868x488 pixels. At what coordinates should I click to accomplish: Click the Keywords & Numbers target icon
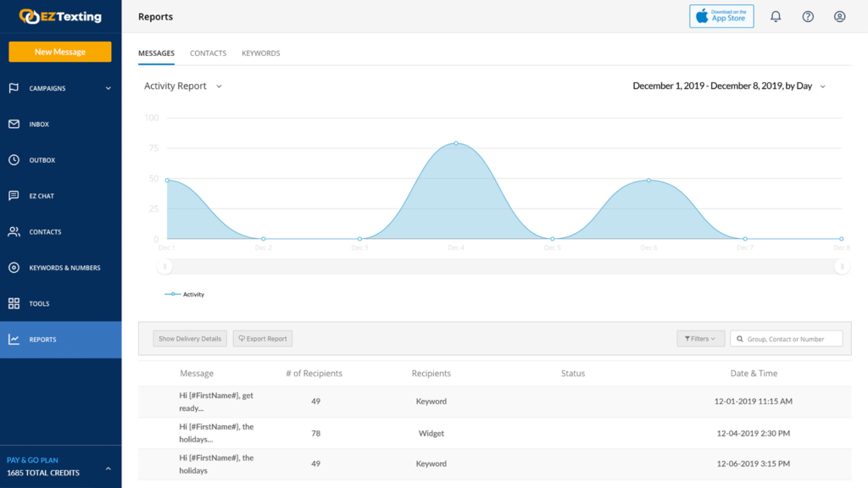click(x=14, y=268)
